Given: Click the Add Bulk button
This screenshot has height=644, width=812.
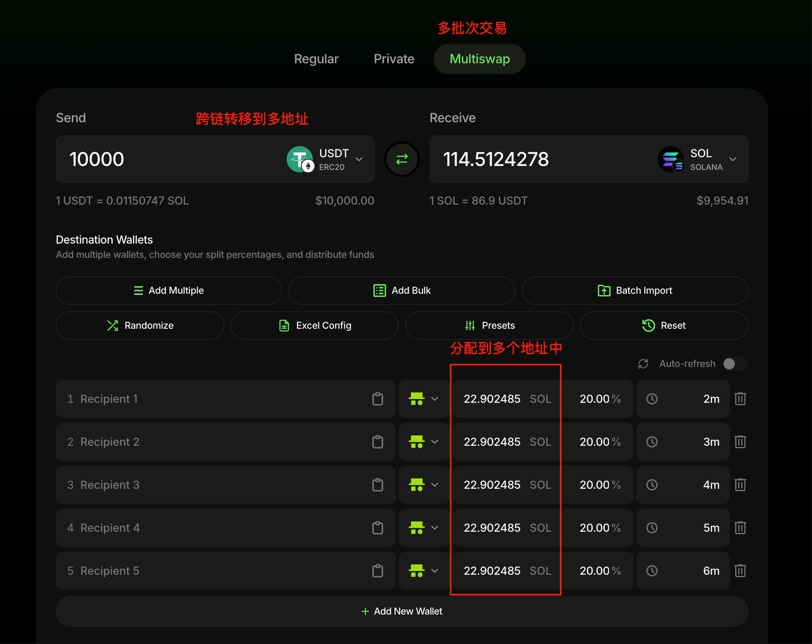Looking at the screenshot, I should 402,291.
